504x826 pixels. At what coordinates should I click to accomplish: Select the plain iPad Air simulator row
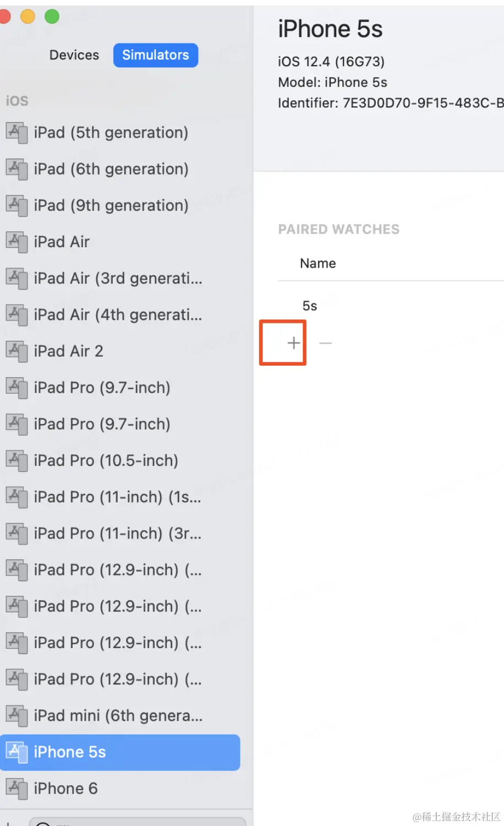[121, 242]
